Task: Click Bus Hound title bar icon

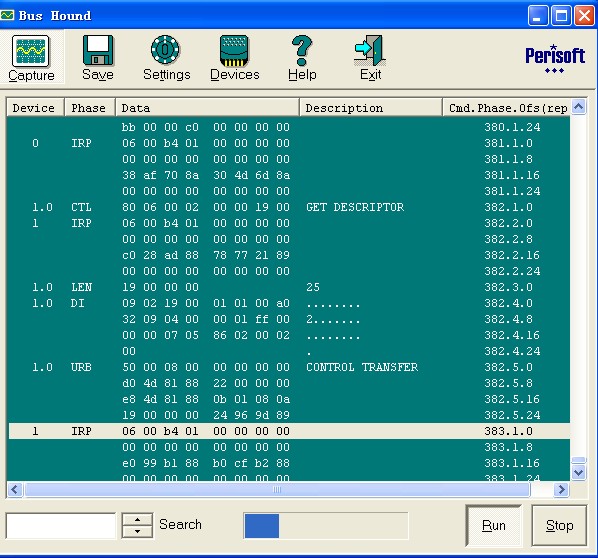Action: [7, 15]
